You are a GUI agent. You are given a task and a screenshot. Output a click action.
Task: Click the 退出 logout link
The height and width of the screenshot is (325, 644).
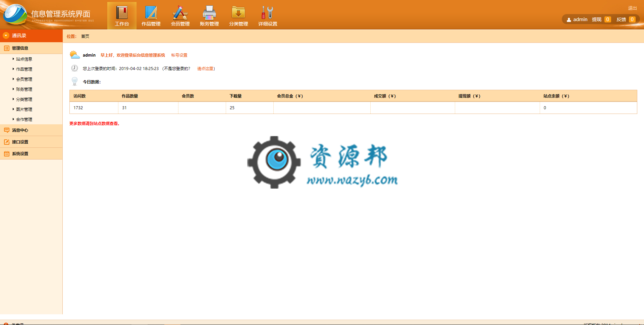click(x=632, y=8)
